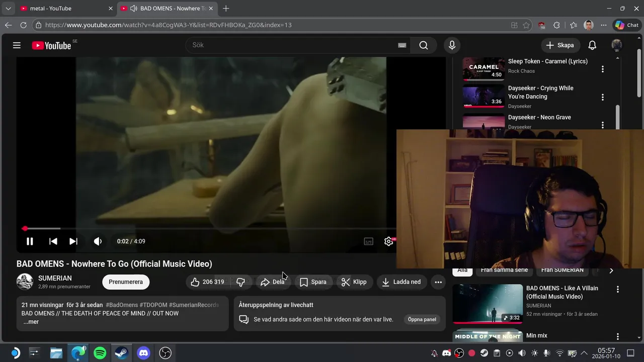Open favorites list icon in toolbar
644x362 pixels.
pos(574,25)
